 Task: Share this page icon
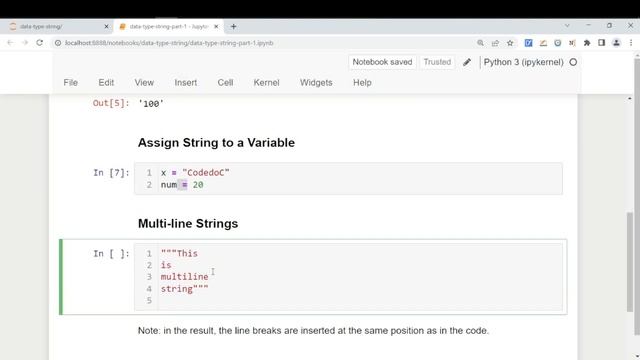pos(495,43)
